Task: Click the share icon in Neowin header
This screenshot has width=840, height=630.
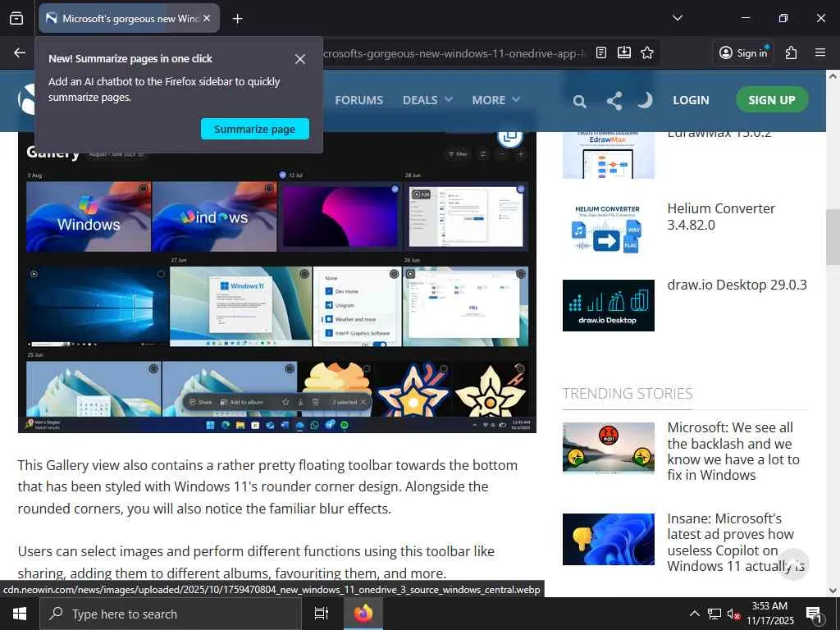Action: pyautogui.click(x=614, y=101)
